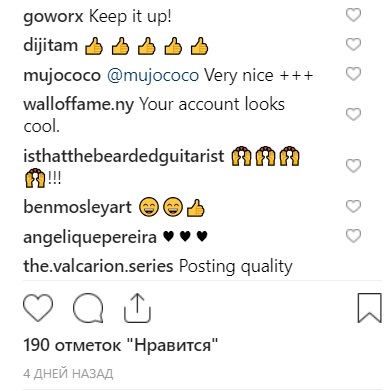
Task: Like walloffame.ny's 'Your account looks cool' comment
Action: click(x=353, y=114)
